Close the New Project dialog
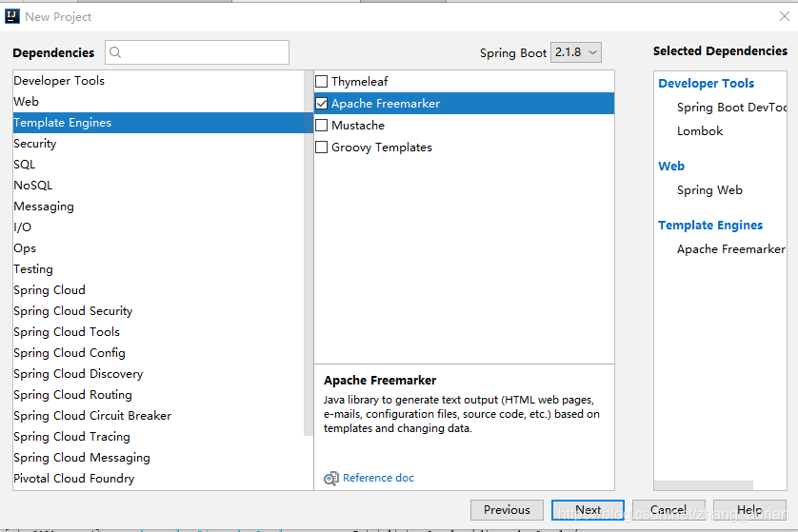This screenshot has height=532, width=798. (x=784, y=16)
